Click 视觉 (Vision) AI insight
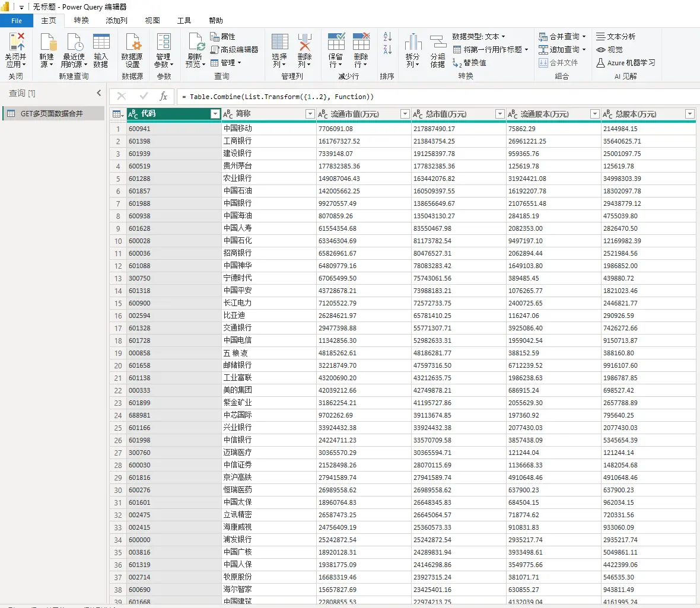The height and width of the screenshot is (608, 700). 609,50
